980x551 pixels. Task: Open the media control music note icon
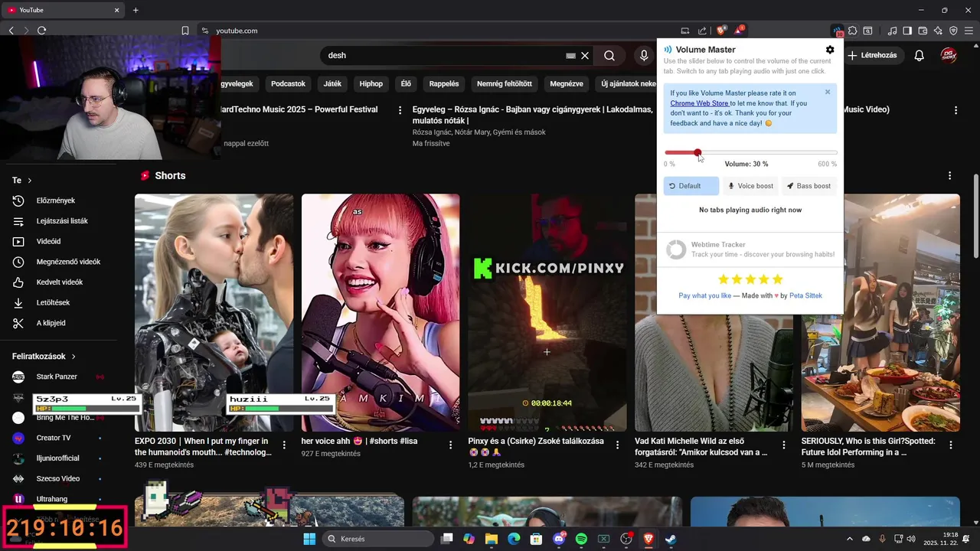click(x=892, y=31)
